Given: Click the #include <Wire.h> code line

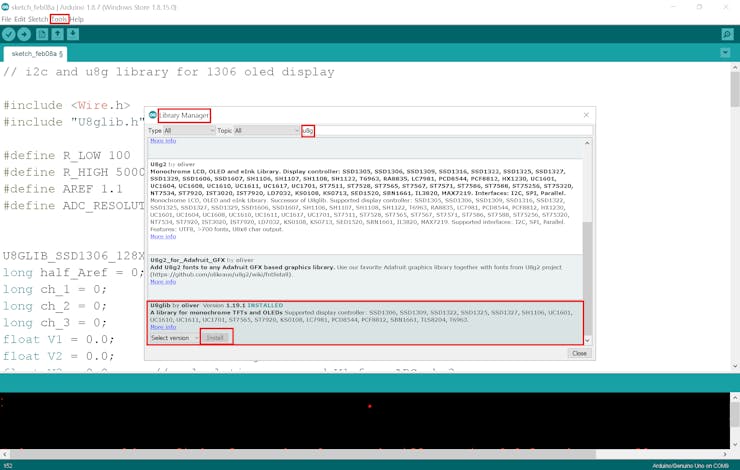Looking at the screenshot, I should 67,105.
